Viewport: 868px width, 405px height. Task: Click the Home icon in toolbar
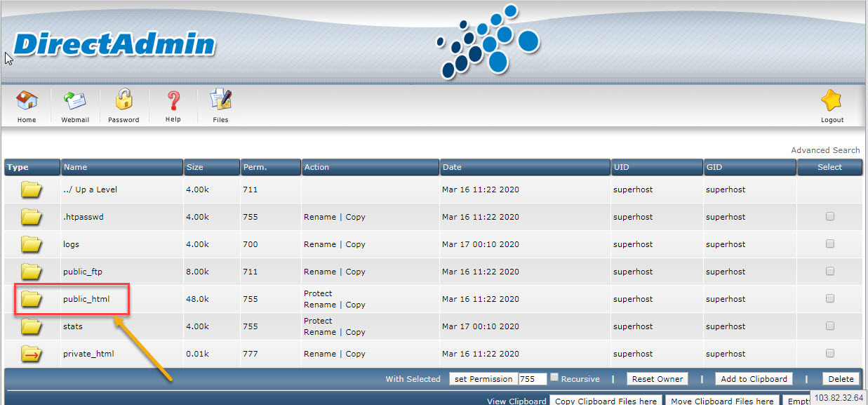tap(27, 102)
